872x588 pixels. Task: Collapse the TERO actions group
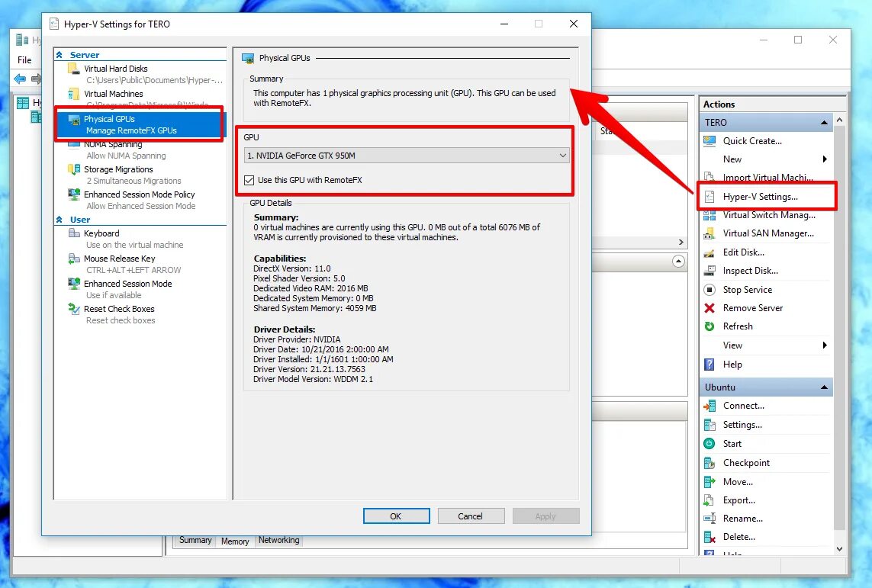click(x=824, y=122)
